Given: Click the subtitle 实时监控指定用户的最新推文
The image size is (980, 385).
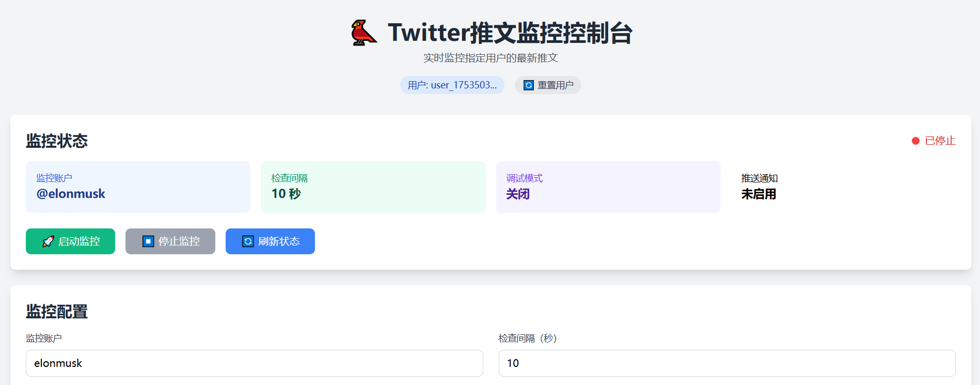Looking at the screenshot, I should click(x=491, y=58).
